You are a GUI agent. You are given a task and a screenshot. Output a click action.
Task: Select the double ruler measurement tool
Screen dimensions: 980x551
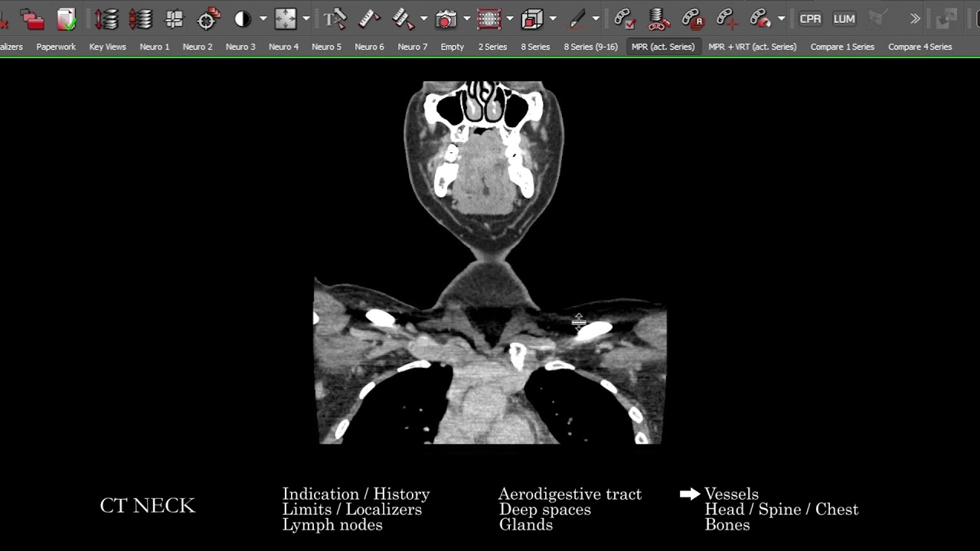coord(403,19)
